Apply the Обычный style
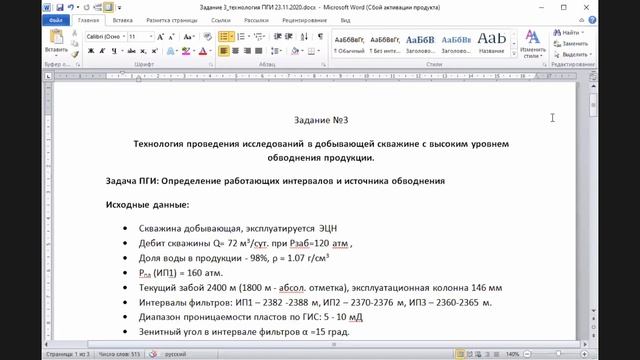Screen dimensions: 640x360 coord(349,44)
